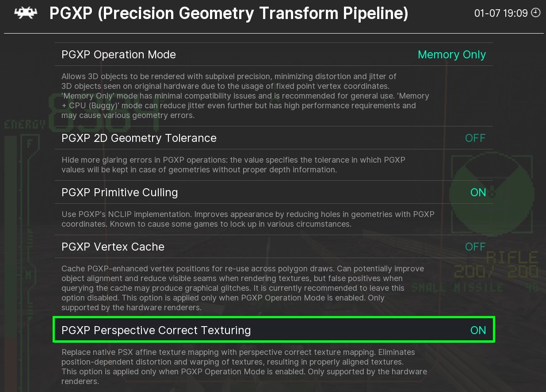Select the PGXP Primitive Culling label
The image size is (546, 392).
119,192
